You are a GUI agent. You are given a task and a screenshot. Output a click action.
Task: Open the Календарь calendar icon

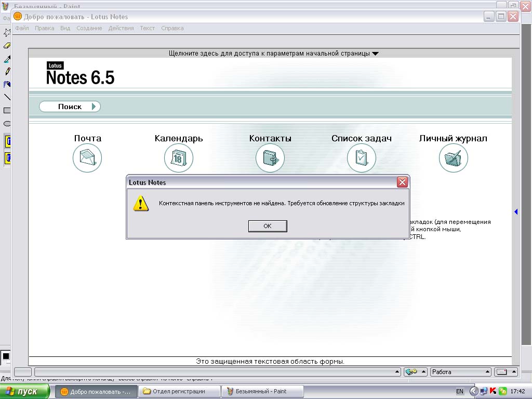pyautogui.click(x=178, y=158)
